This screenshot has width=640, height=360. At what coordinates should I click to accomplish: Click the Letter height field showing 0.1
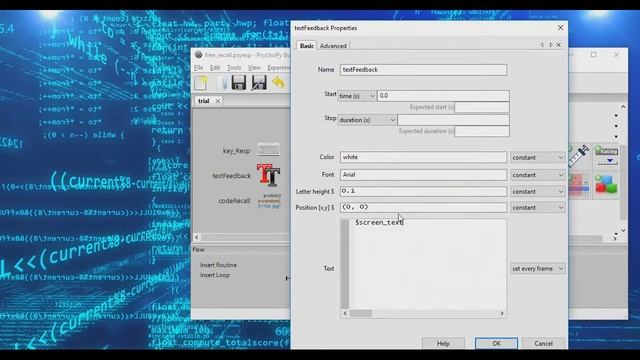(x=423, y=191)
